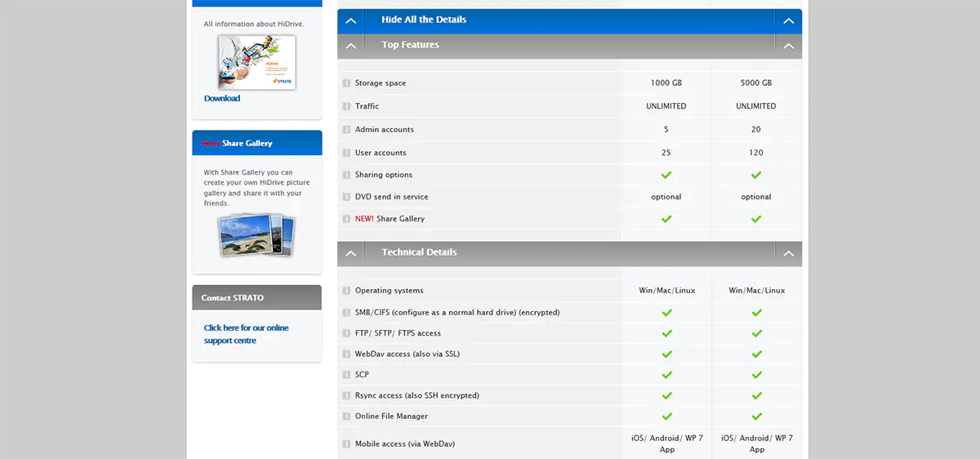Click right chevron on Hide All the Details bar
The image size is (980, 459).
pos(788,20)
